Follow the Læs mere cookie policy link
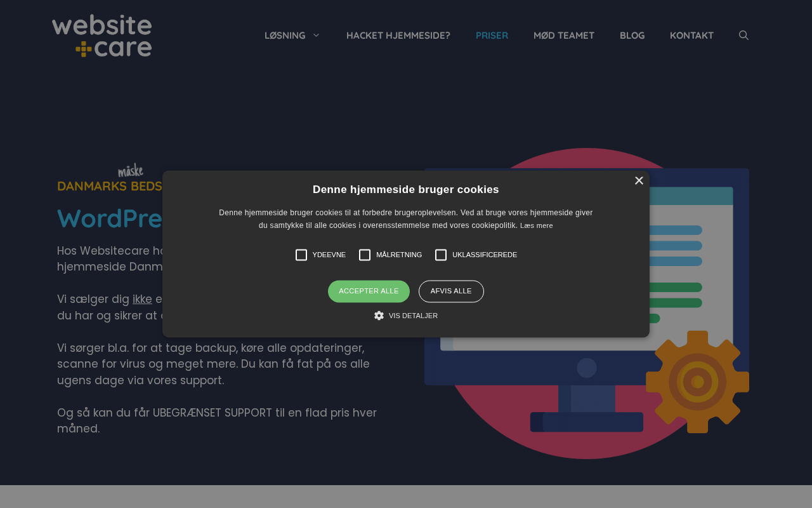The height and width of the screenshot is (508, 812). (x=537, y=225)
